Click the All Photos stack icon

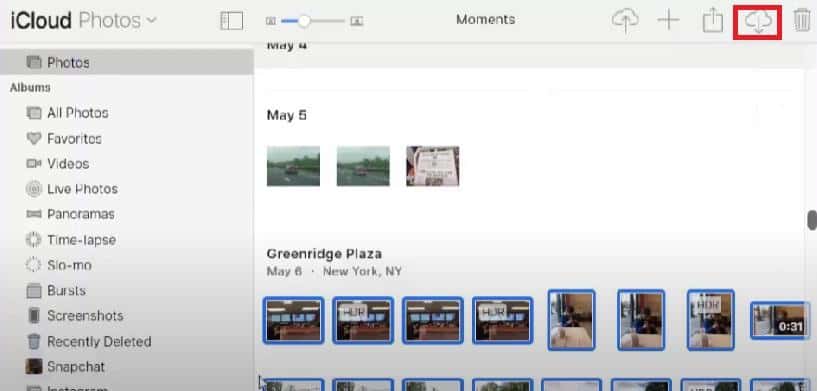click(x=34, y=113)
